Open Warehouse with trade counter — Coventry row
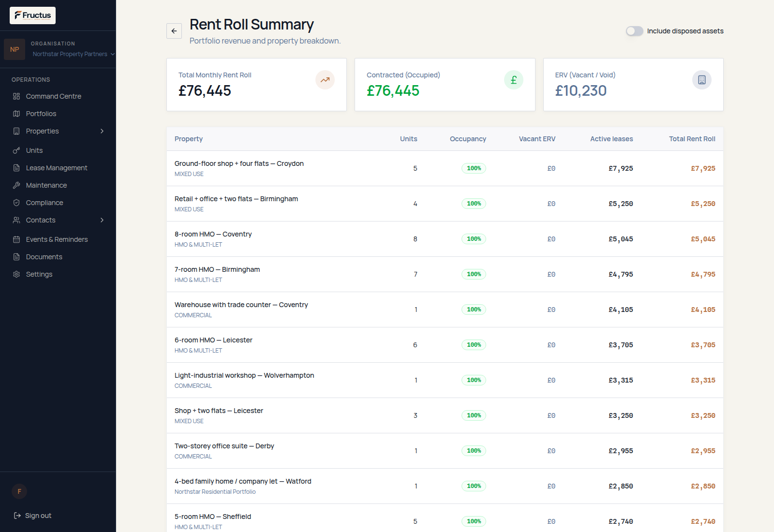Screen dimensions: 774x532 tap(445, 310)
